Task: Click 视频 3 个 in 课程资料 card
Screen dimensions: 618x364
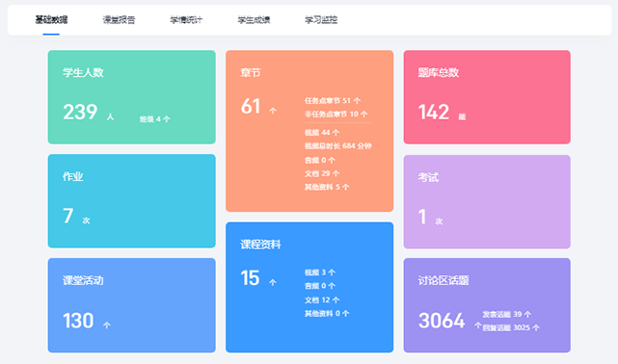Action: pyautogui.click(x=320, y=273)
